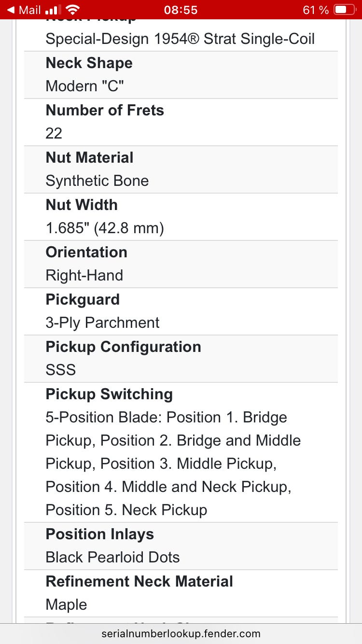The image size is (362, 644).
Task: Tap the SSS pickup configuration value
Action: tap(61, 370)
